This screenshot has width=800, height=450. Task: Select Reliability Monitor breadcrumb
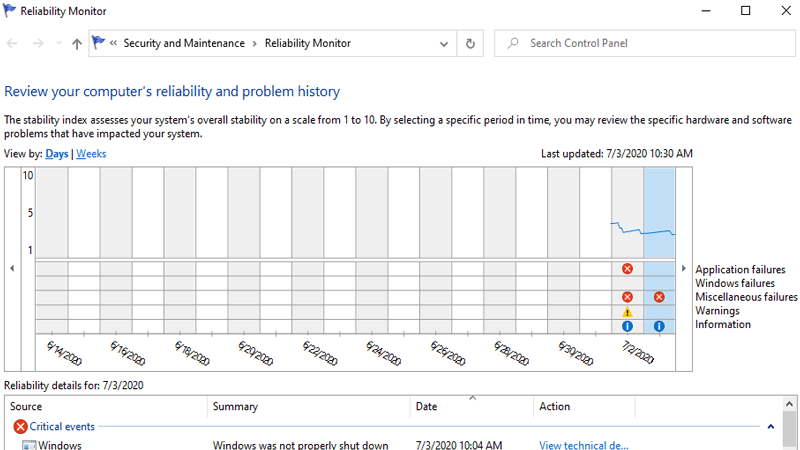(x=308, y=43)
